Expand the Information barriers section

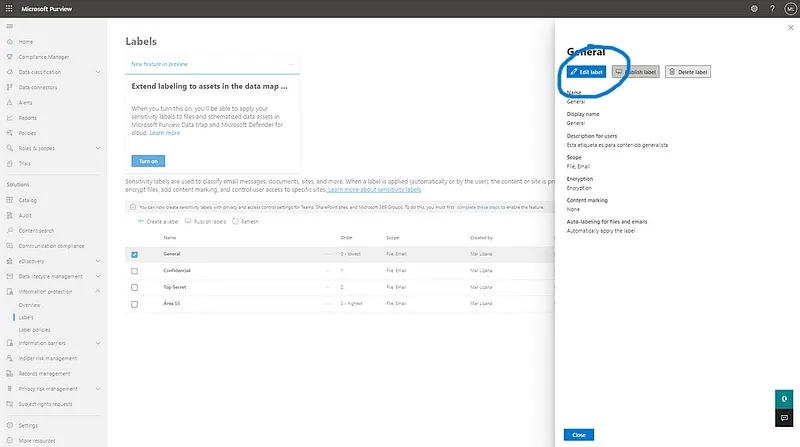click(x=98, y=343)
